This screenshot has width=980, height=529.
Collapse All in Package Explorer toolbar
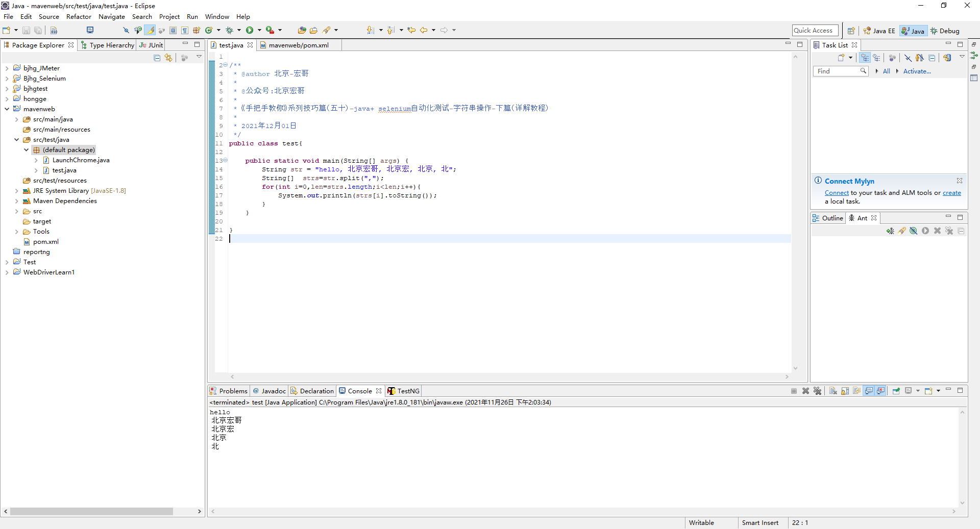pyautogui.click(x=157, y=58)
